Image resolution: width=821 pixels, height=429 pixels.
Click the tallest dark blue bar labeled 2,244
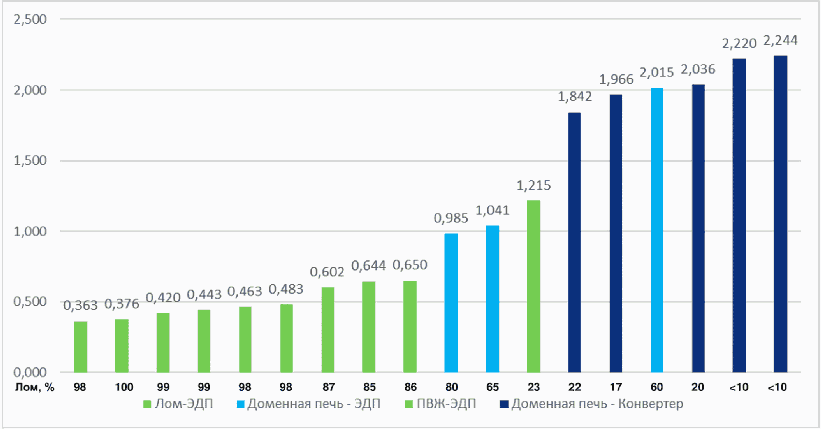(x=780, y=214)
